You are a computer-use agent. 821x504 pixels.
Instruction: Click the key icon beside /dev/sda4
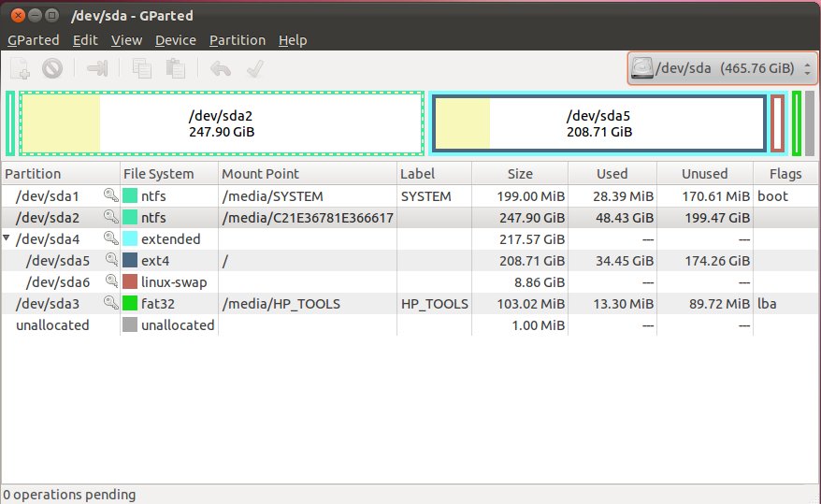coord(110,238)
